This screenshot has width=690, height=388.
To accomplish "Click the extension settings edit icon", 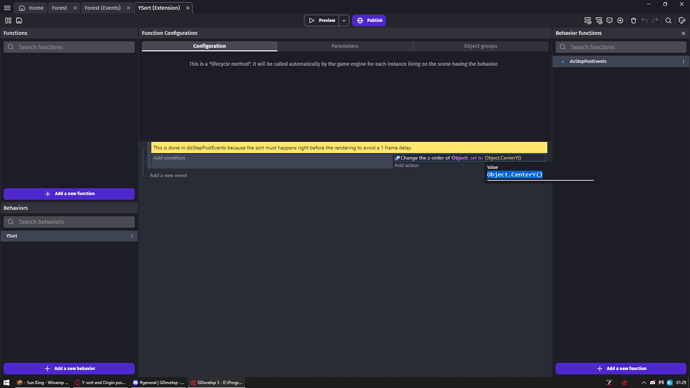I will (x=682, y=20).
